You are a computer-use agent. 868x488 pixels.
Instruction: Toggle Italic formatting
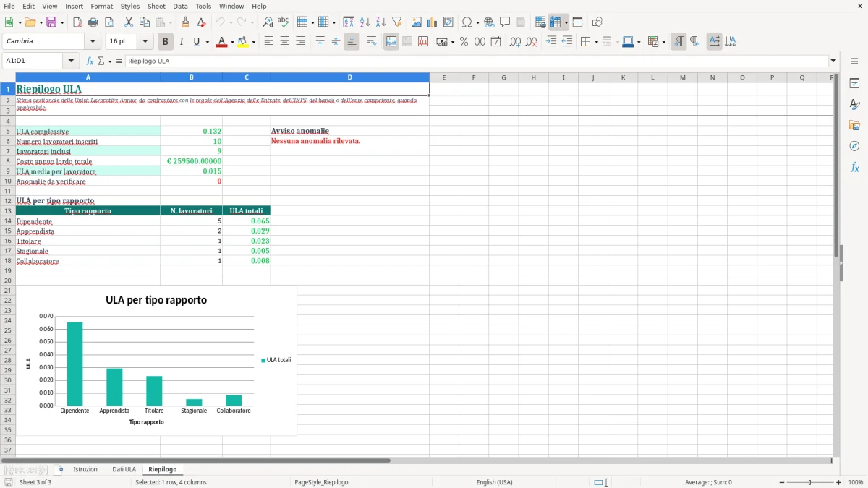(x=182, y=42)
